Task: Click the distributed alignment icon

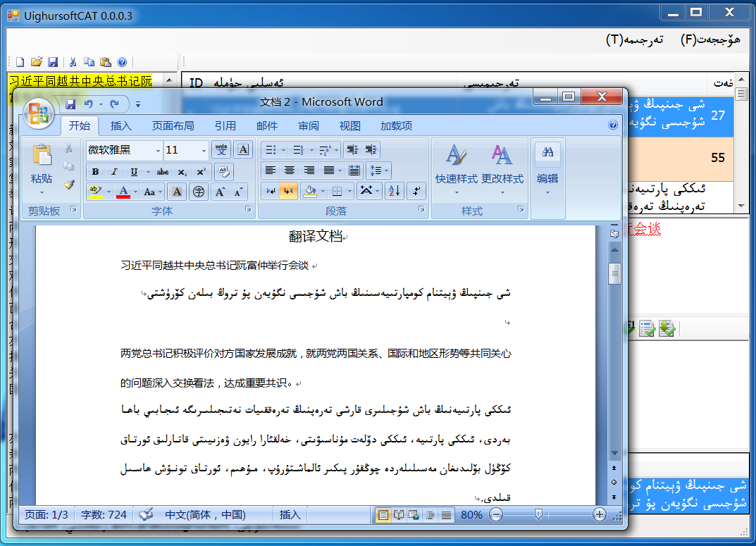Action: point(354,170)
